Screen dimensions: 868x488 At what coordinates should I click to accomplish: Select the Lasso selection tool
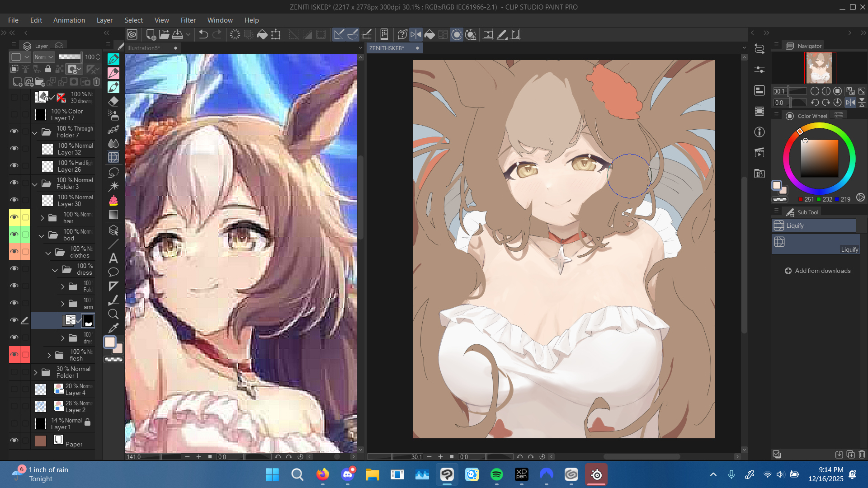click(113, 172)
